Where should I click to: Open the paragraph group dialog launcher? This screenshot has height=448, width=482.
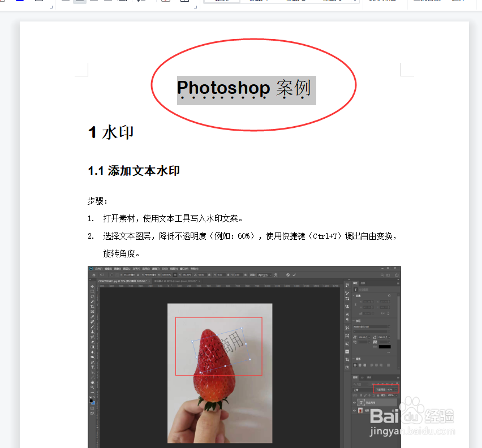point(196,7)
